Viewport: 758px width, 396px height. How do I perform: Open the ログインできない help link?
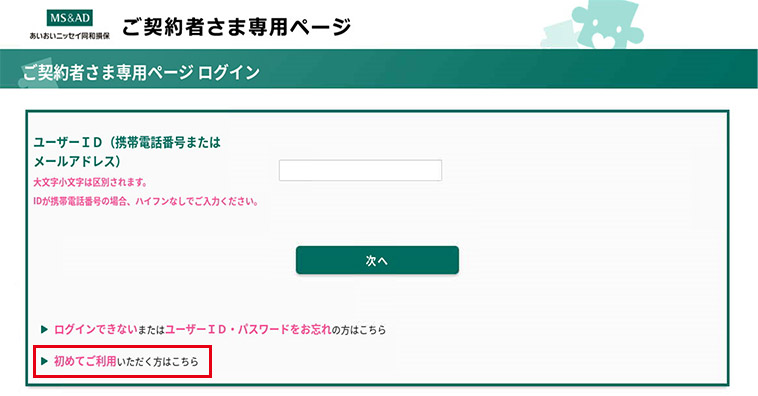[95, 329]
